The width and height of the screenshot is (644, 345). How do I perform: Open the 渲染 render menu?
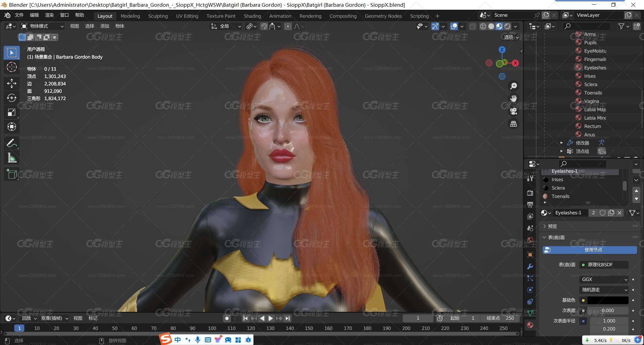[49, 15]
